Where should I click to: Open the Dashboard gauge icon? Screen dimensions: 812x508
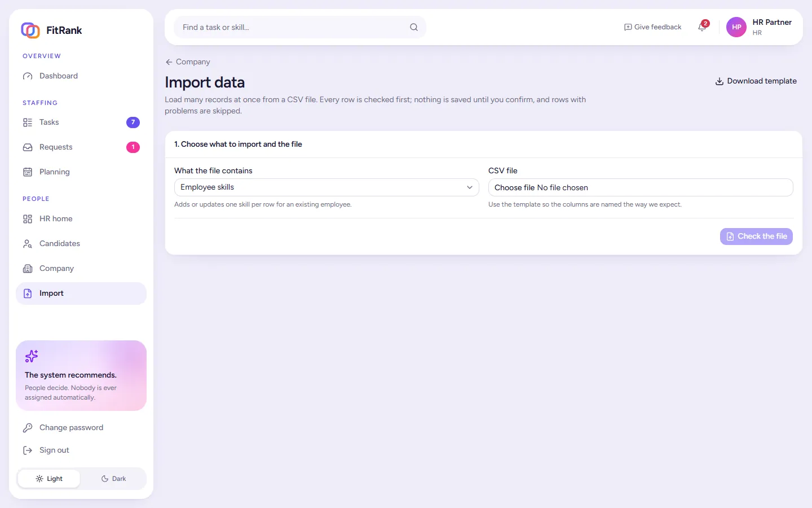point(28,76)
